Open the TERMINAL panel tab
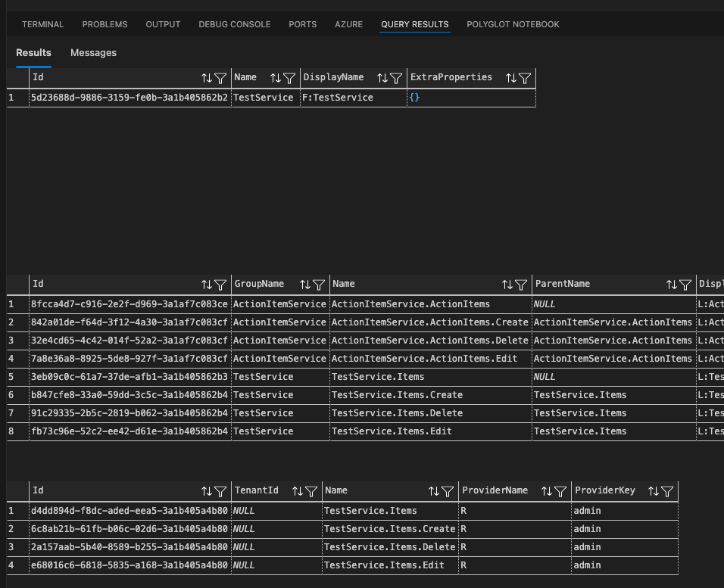The width and height of the screenshot is (724, 588). [43, 24]
